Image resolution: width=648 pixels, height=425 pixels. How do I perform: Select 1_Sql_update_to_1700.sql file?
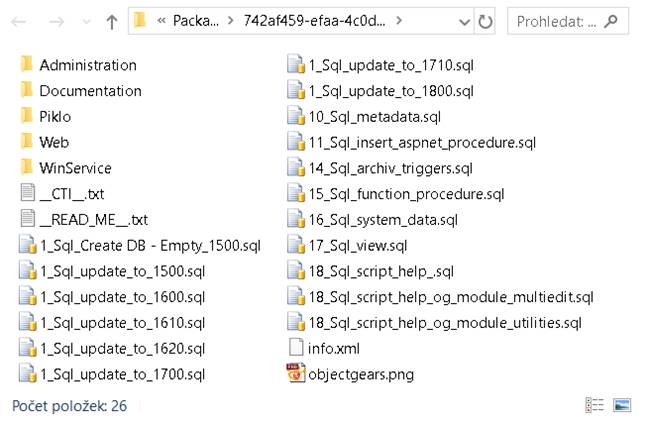tap(122, 374)
